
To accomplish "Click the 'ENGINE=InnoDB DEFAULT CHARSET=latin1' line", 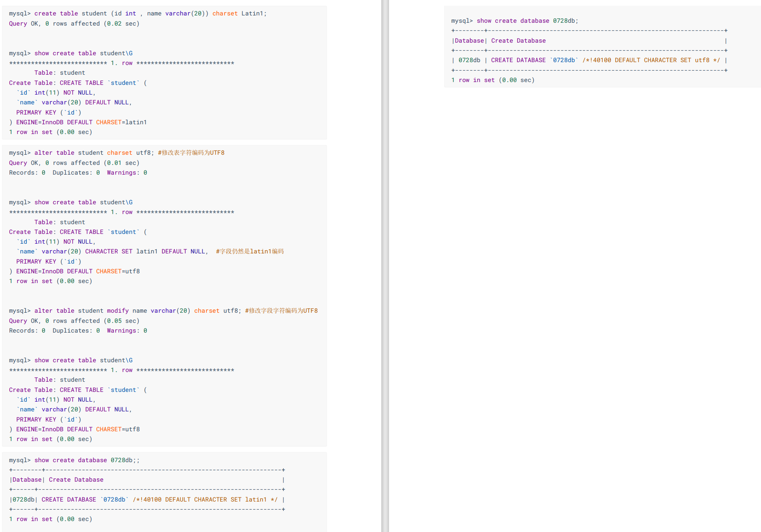I will pos(78,122).
